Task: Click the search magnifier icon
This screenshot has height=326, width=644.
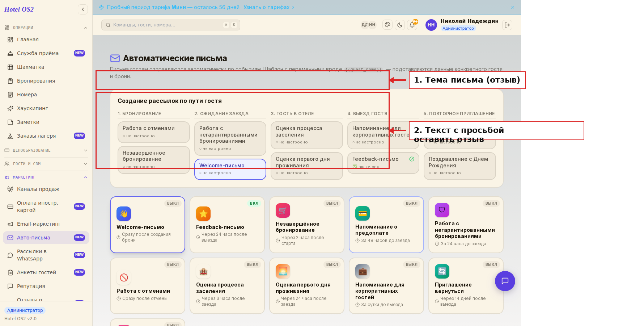Action: (108, 25)
